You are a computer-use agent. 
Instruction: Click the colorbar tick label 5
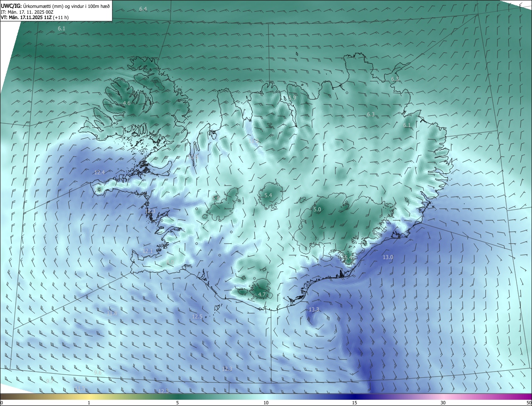177,403
